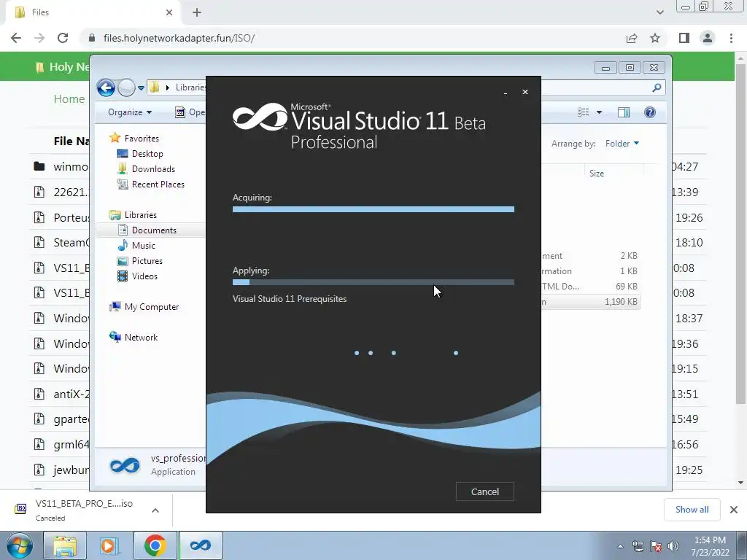Minimize the Visual Studio installer dialog
The height and width of the screenshot is (560, 747).
click(506, 93)
